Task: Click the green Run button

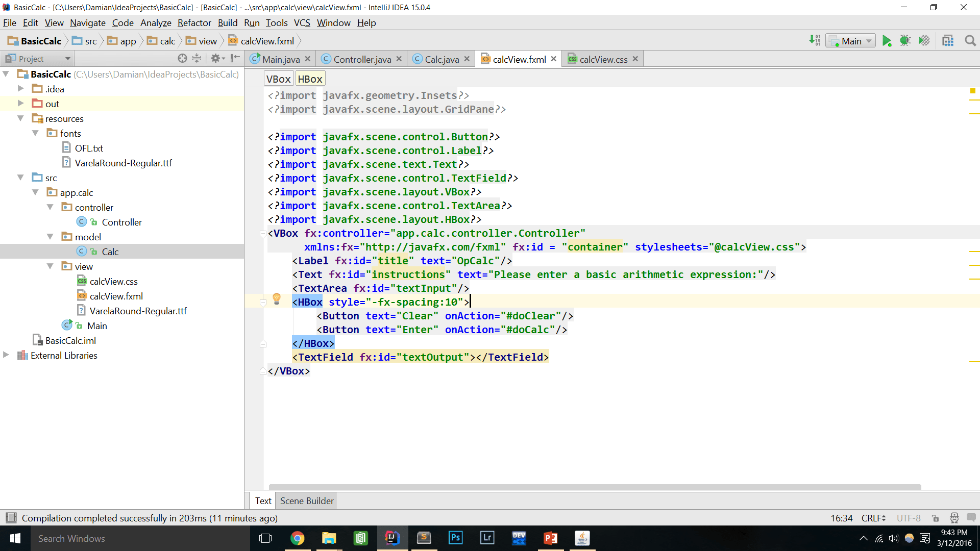Action: (887, 41)
